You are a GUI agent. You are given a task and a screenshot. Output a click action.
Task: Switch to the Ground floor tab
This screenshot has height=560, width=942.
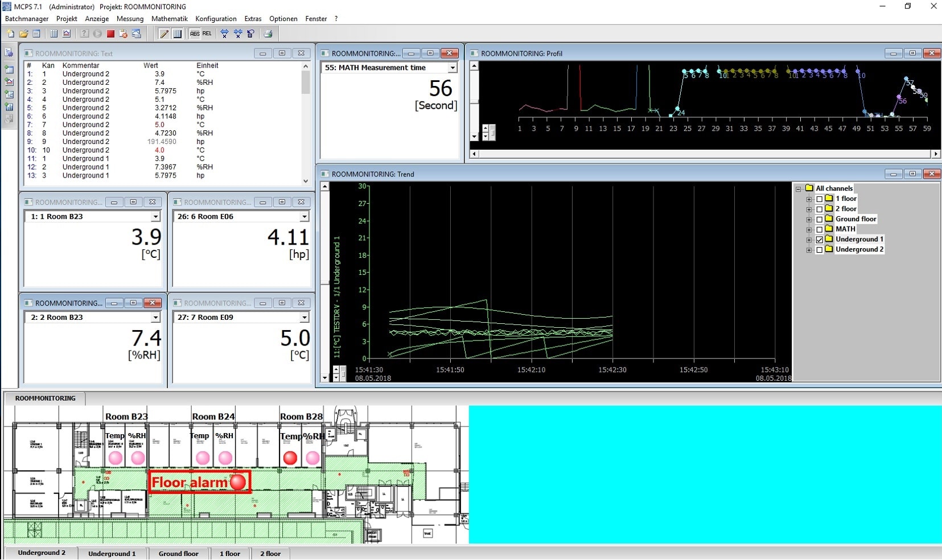point(178,553)
